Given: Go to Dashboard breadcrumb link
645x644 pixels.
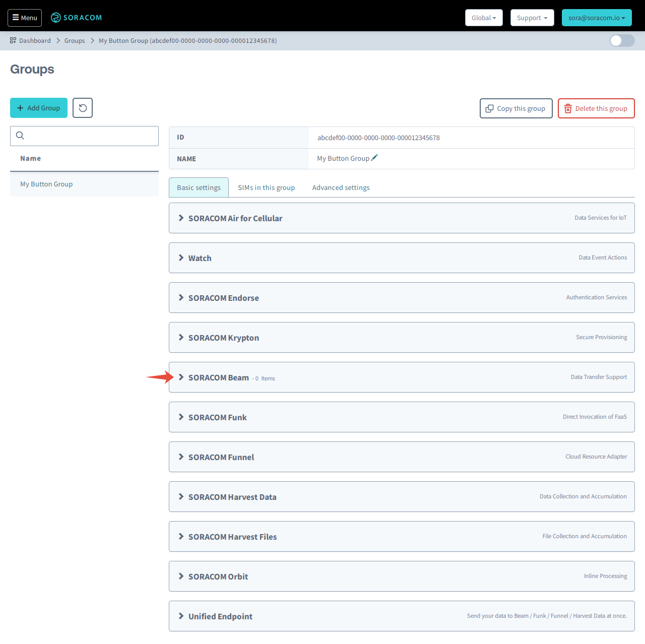Looking at the screenshot, I should tap(35, 41).
